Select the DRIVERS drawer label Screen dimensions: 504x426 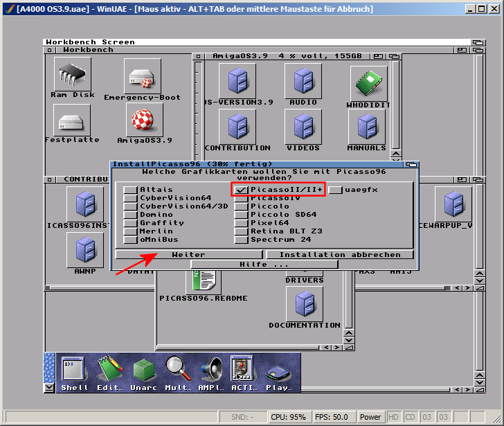305,281
